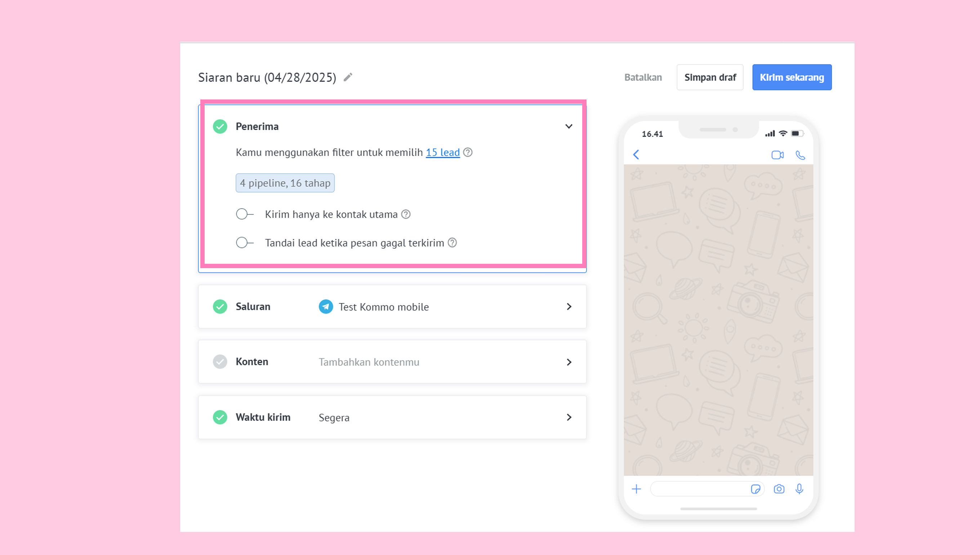Open help icon for Kirim hanya ke kontak utama
The width and height of the screenshot is (980, 555).
tap(406, 214)
